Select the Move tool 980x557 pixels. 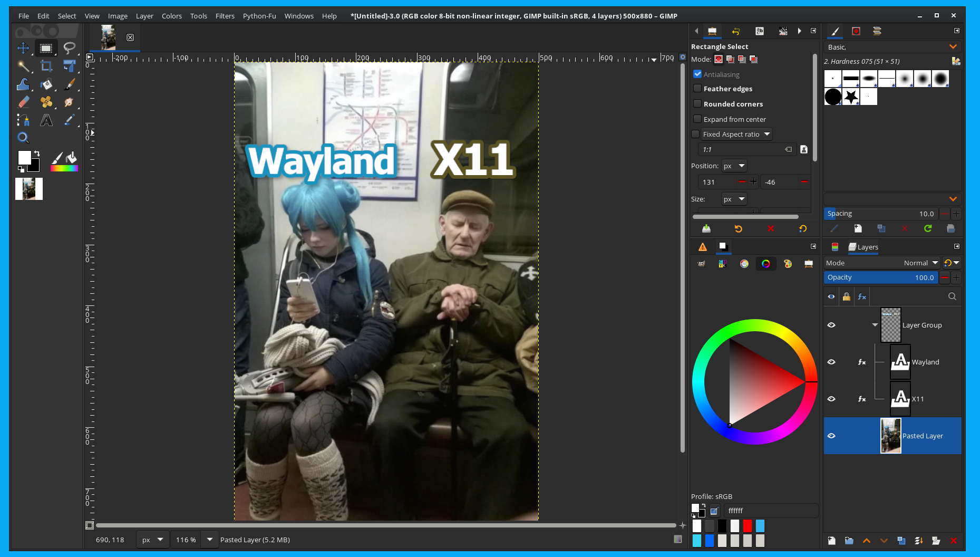[x=23, y=48]
